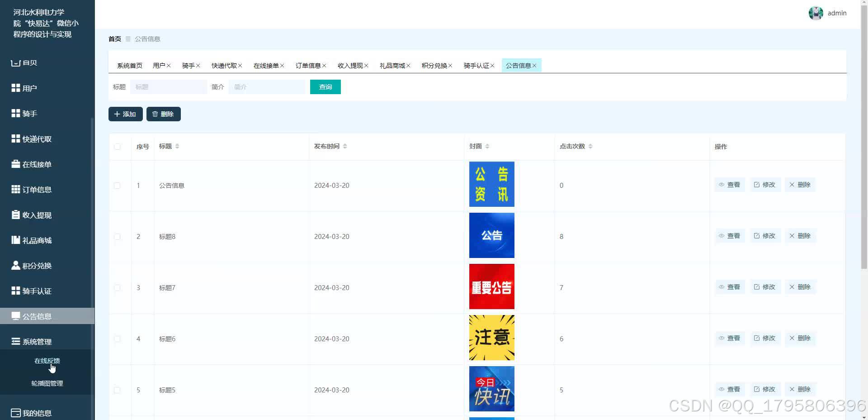Viewport: 868px width, 420px height.
Task: Click the 积分兑换 person icon
Action: [16, 265]
